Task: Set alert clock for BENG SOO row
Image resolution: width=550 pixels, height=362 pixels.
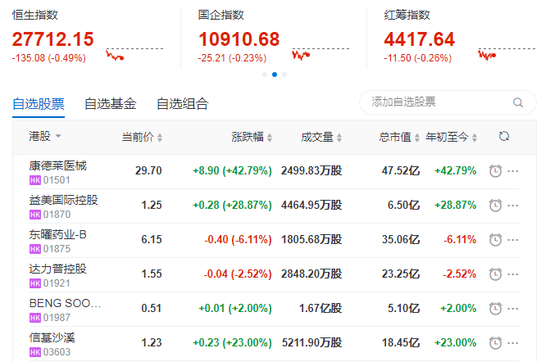Action: [495, 308]
